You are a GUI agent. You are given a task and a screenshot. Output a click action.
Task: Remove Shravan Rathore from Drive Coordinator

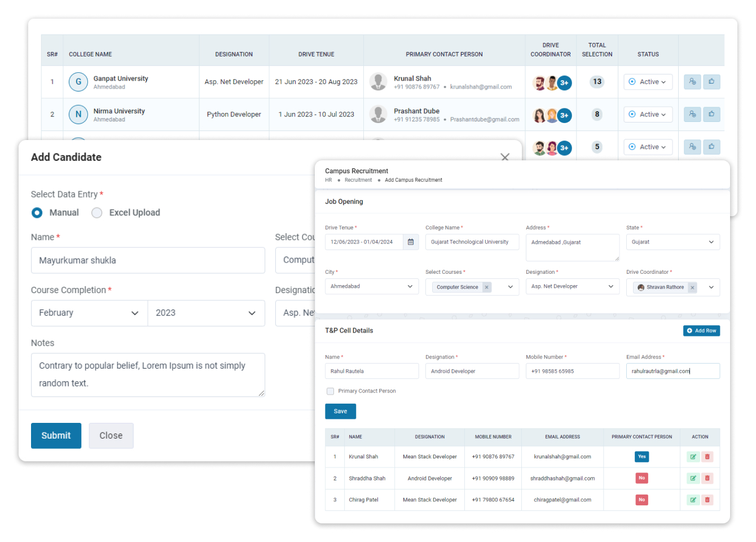click(692, 287)
